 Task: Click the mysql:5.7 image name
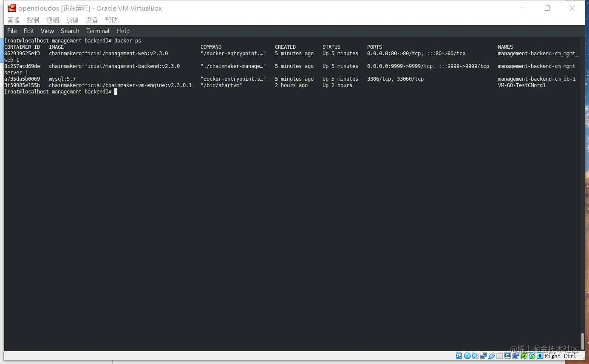click(62, 79)
